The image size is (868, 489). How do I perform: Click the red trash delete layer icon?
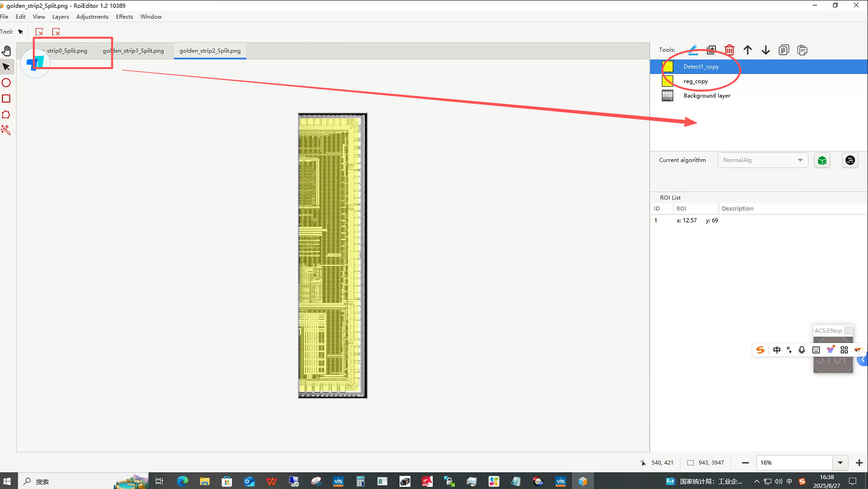(729, 50)
